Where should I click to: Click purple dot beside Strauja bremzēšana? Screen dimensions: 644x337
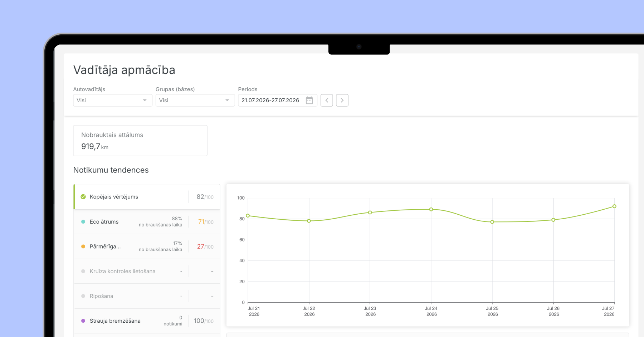(x=83, y=321)
